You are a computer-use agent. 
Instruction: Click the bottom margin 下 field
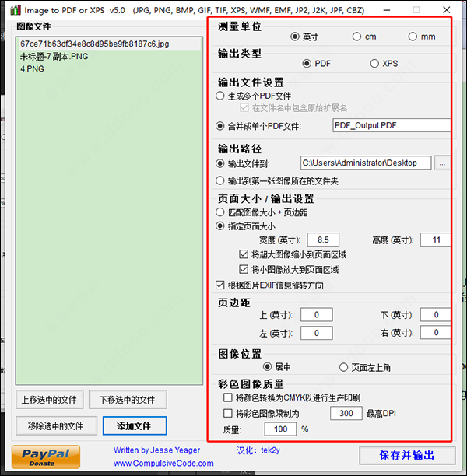pyautogui.click(x=436, y=314)
